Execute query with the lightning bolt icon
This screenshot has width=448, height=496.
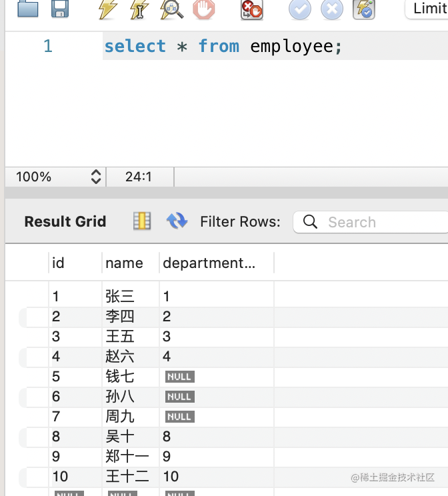click(108, 9)
